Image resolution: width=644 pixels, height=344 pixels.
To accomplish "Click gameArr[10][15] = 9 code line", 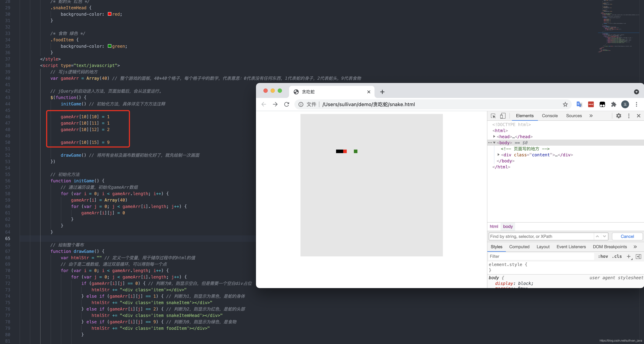I will 85,142.
